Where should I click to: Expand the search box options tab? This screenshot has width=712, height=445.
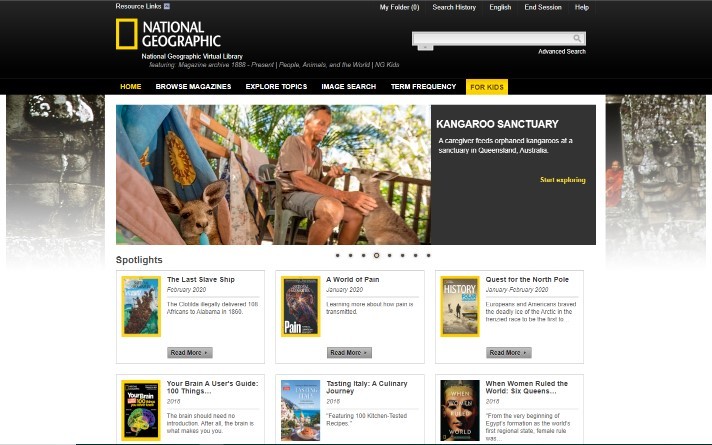(425, 47)
